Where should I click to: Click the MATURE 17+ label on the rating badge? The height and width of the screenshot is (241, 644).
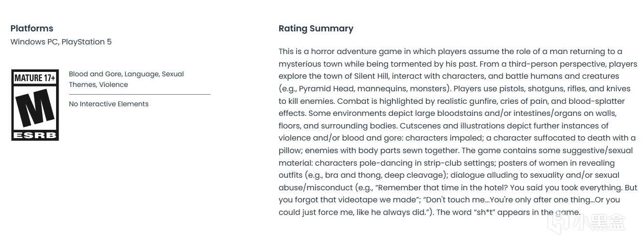[x=35, y=77]
